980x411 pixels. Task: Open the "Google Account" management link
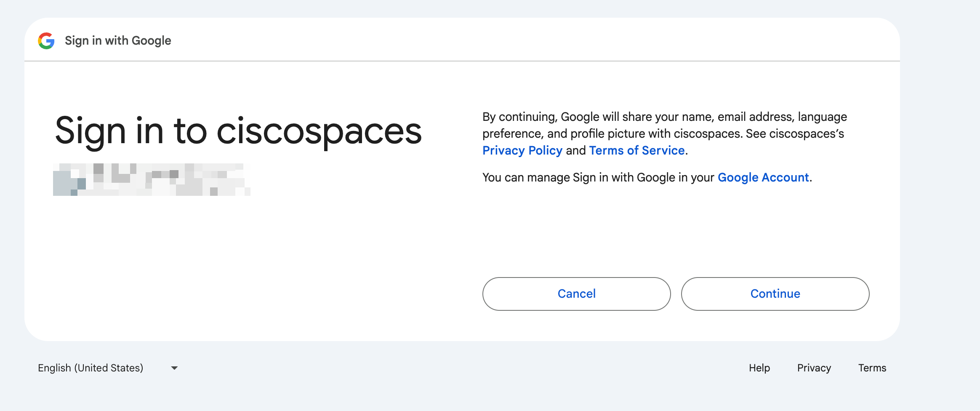763,177
